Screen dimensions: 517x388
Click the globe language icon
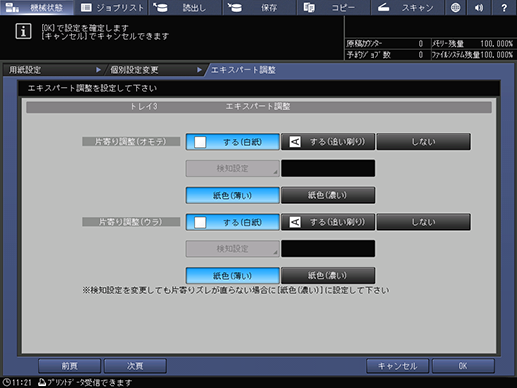pyautogui.click(x=455, y=7)
